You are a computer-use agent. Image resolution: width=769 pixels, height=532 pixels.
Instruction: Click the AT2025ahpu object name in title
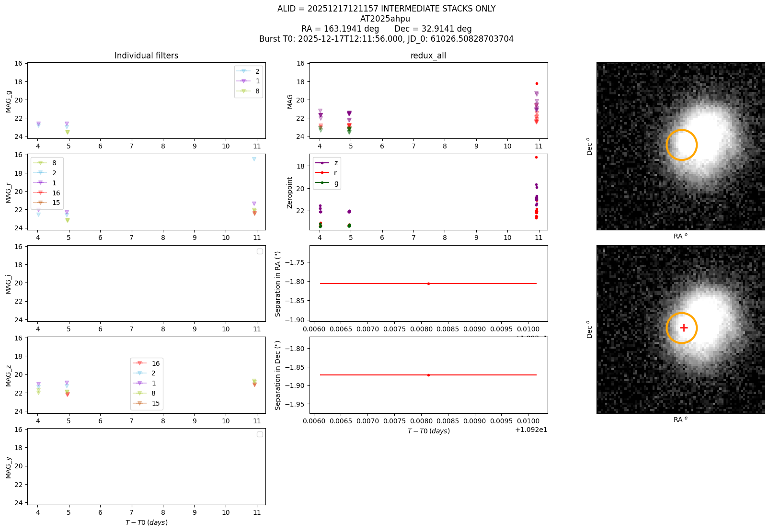(x=385, y=19)
